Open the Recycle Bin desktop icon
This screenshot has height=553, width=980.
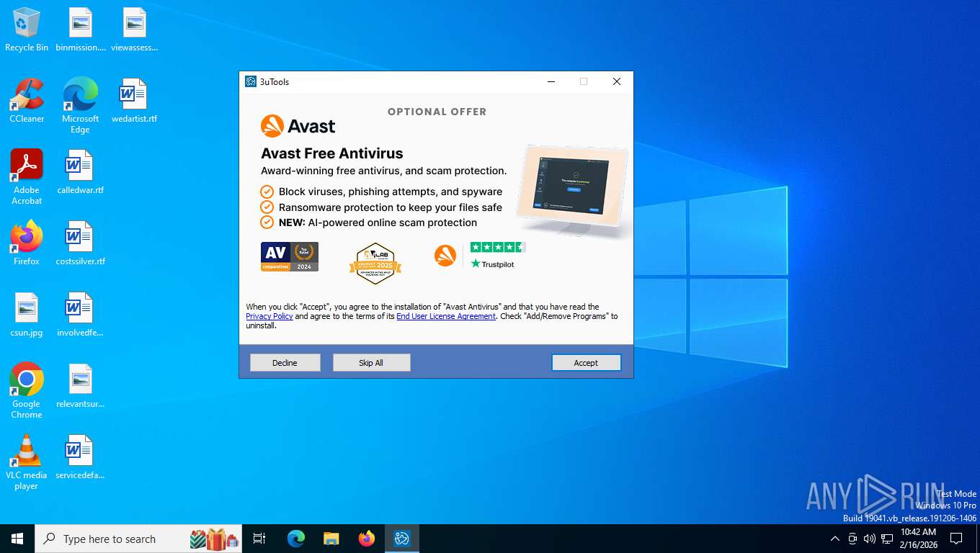[x=27, y=30]
